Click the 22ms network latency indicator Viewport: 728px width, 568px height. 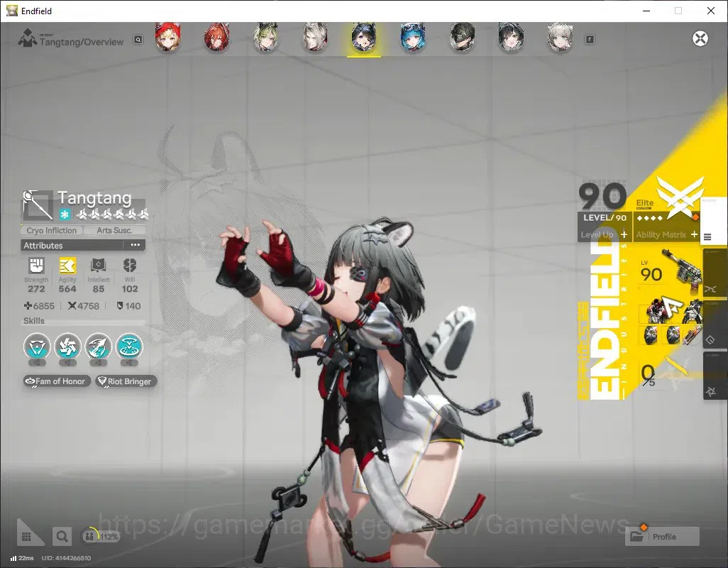coord(22,558)
